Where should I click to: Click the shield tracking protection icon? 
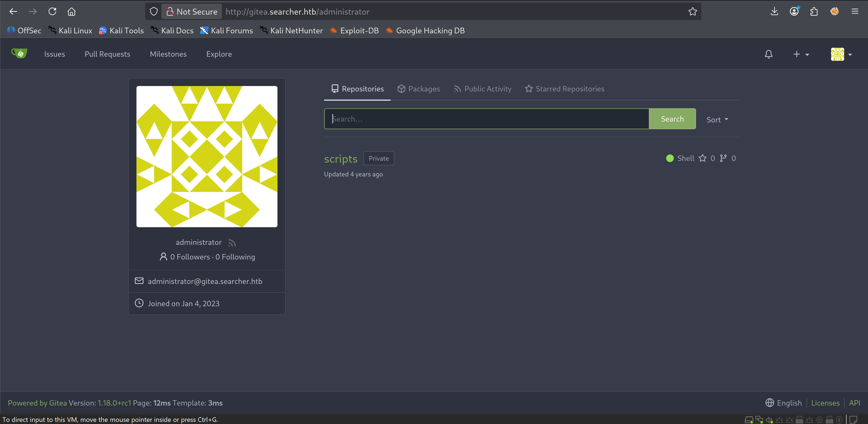coord(154,12)
